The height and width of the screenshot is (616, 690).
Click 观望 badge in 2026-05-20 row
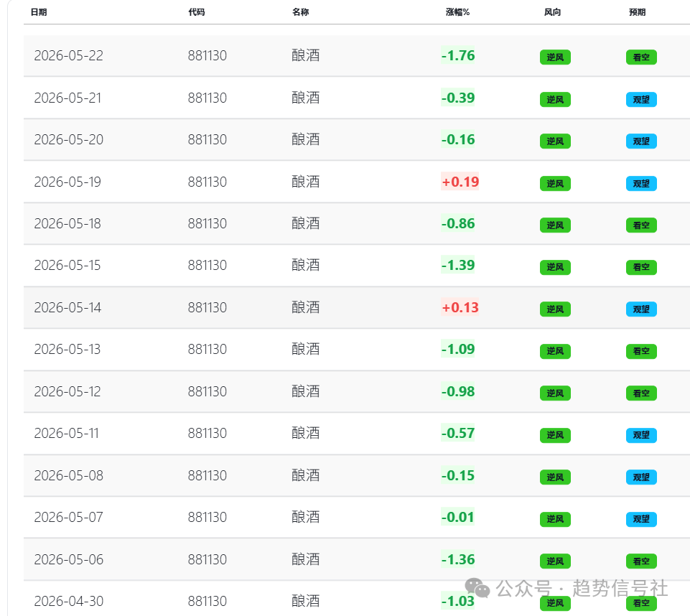click(x=641, y=141)
